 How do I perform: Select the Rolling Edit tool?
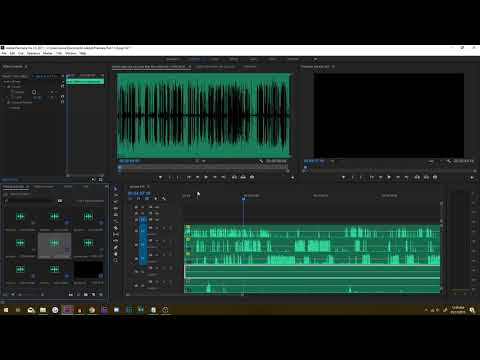tap(116, 208)
